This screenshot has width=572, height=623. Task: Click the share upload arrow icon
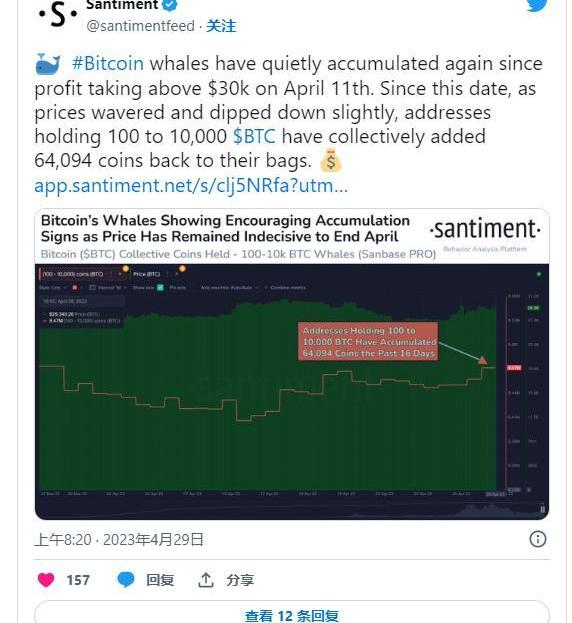(x=206, y=580)
